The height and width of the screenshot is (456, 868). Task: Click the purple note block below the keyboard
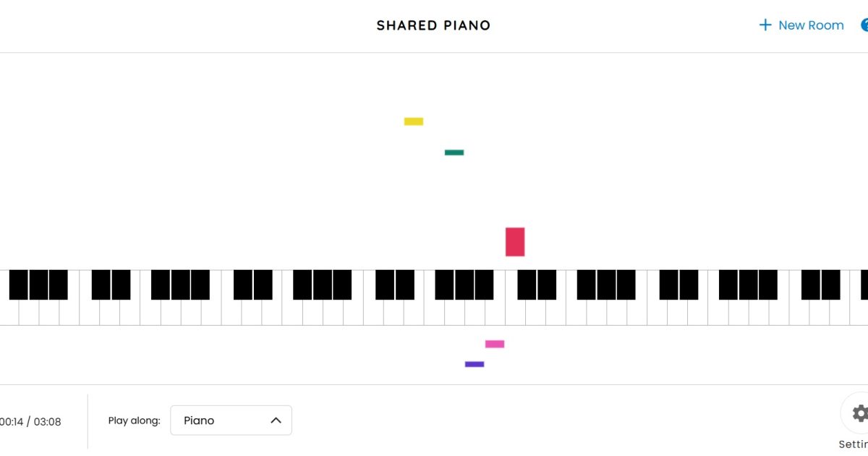[475, 364]
